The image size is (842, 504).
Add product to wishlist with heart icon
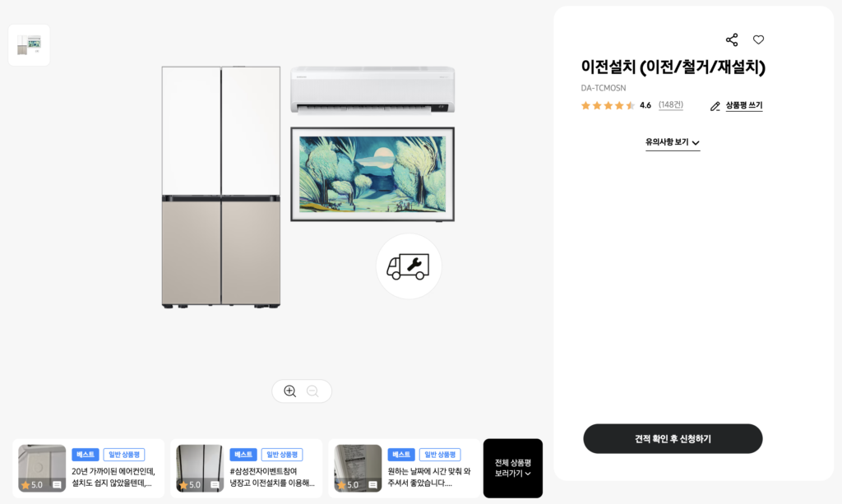[x=758, y=39]
